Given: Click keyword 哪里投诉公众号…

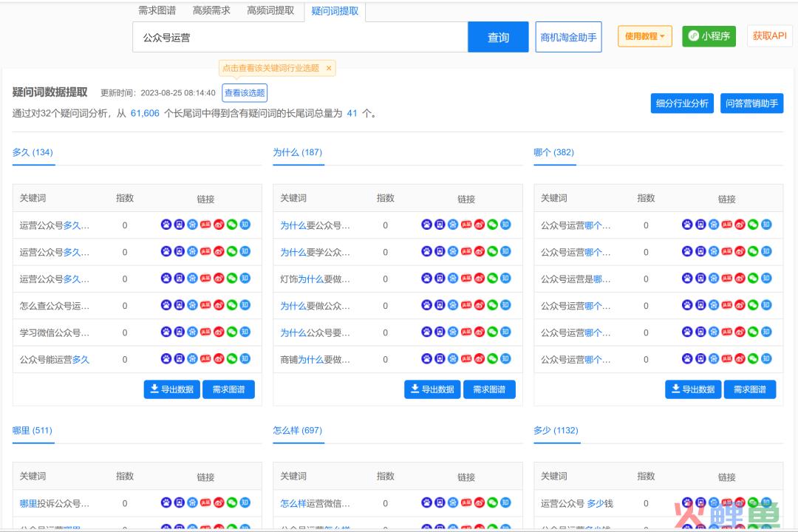Looking at the screenshot, I should [x=55, y=503].
